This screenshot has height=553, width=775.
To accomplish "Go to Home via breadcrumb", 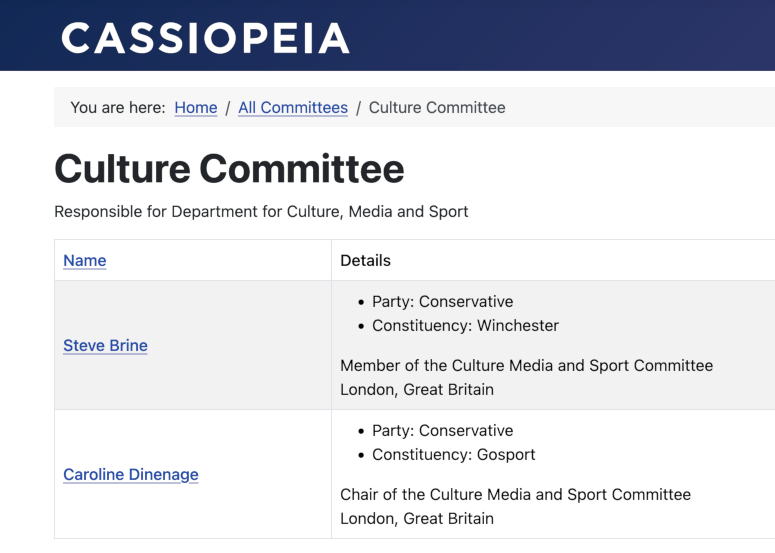I will [195, 108].
